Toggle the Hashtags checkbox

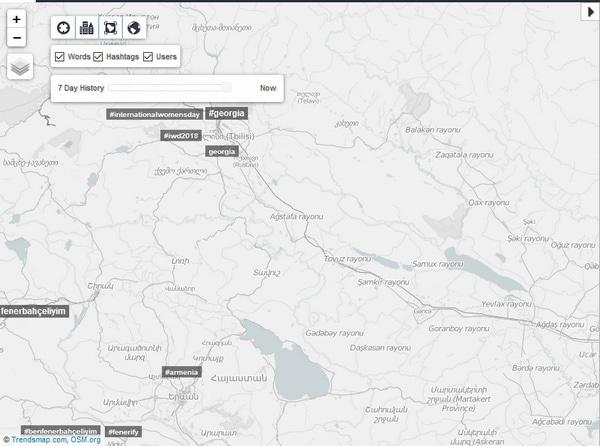click(98, 57)
